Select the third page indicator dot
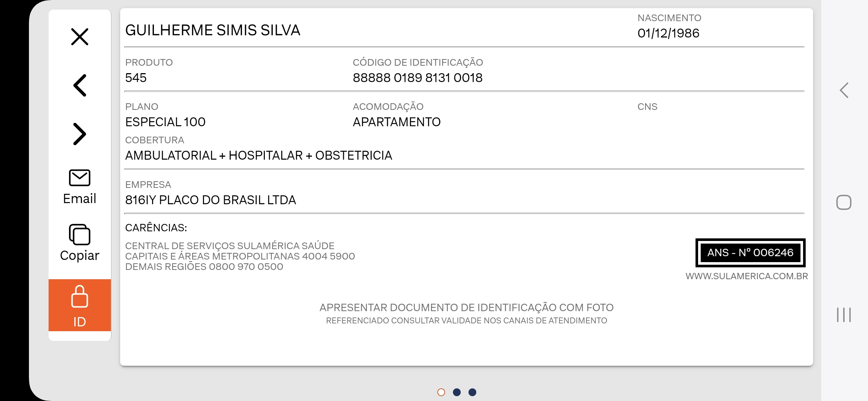This screenshot has height=401, width=868. 472,392
